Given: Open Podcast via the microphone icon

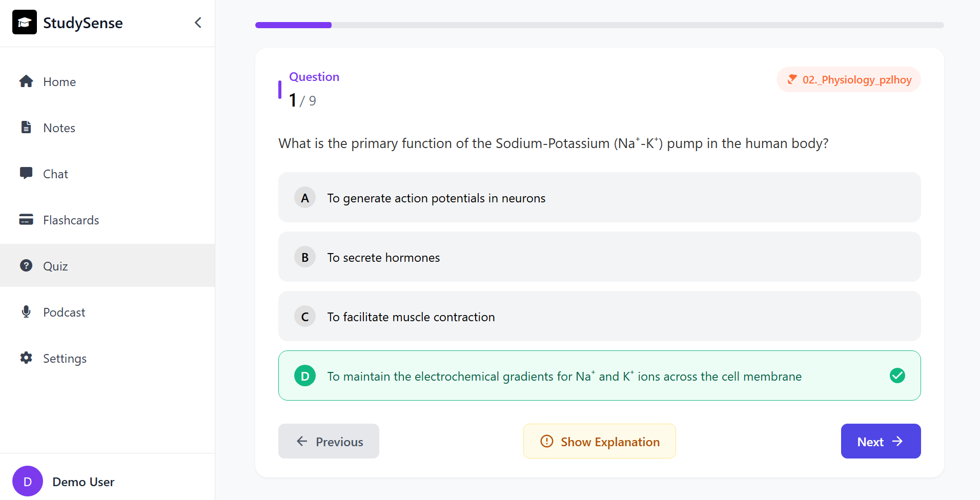Looking at the screenshot, I should coord(26,311).
